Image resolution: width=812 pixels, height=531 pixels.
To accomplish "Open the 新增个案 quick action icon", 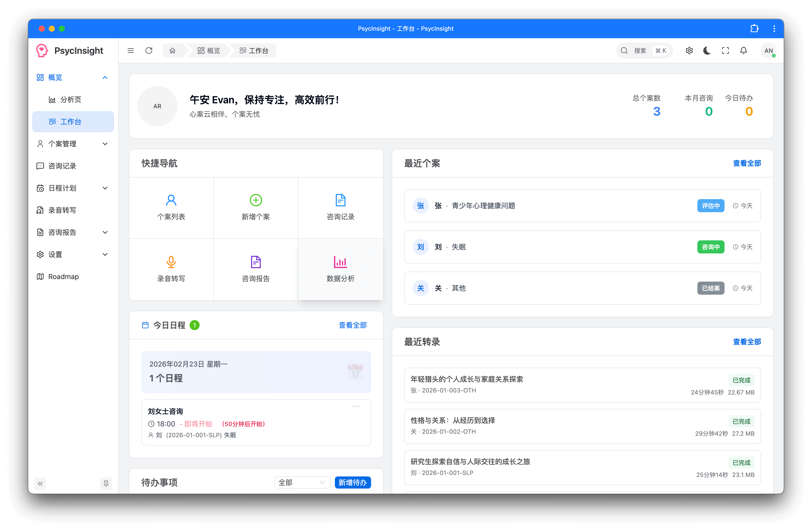I will [x=255, y=200].
